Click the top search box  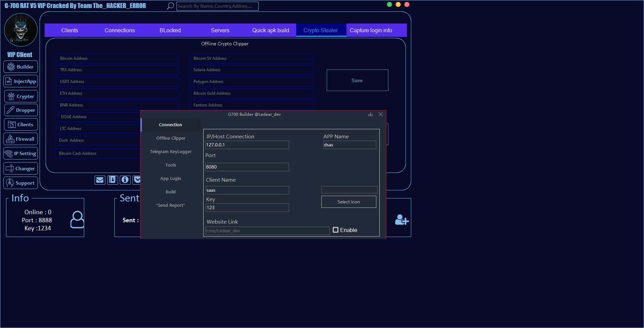(217, 6)
